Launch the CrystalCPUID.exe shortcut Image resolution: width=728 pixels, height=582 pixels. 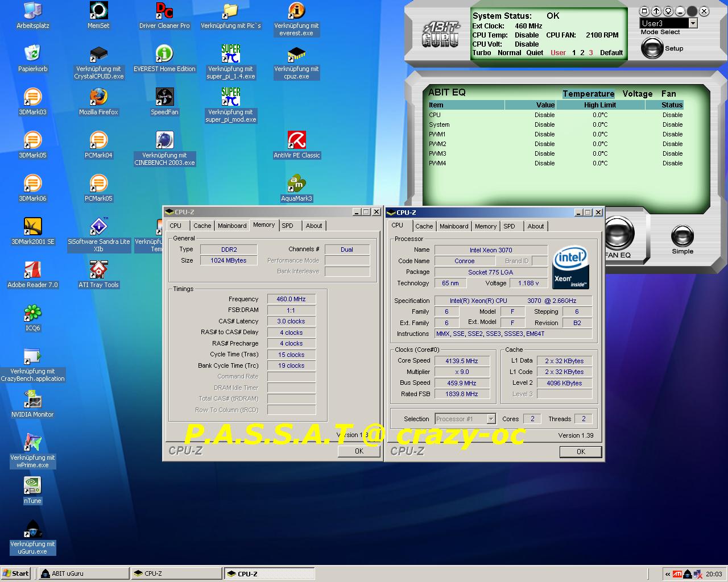(x=98, y=63)
